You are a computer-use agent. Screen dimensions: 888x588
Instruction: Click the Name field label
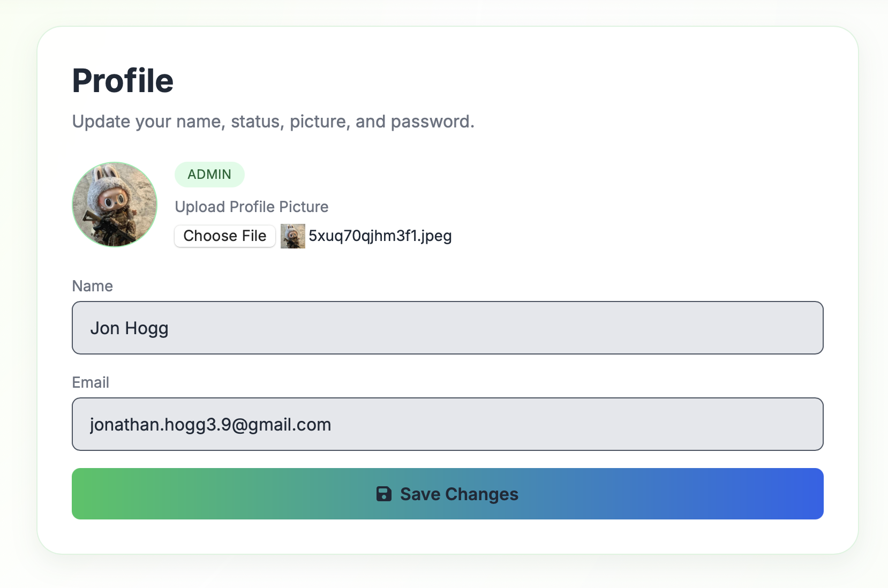click(93, 286)
